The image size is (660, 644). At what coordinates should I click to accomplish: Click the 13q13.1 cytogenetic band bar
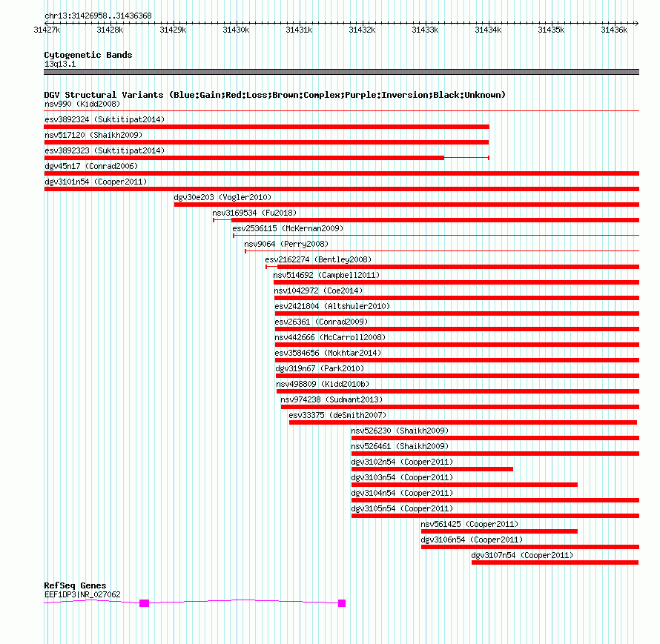point(341,72)
